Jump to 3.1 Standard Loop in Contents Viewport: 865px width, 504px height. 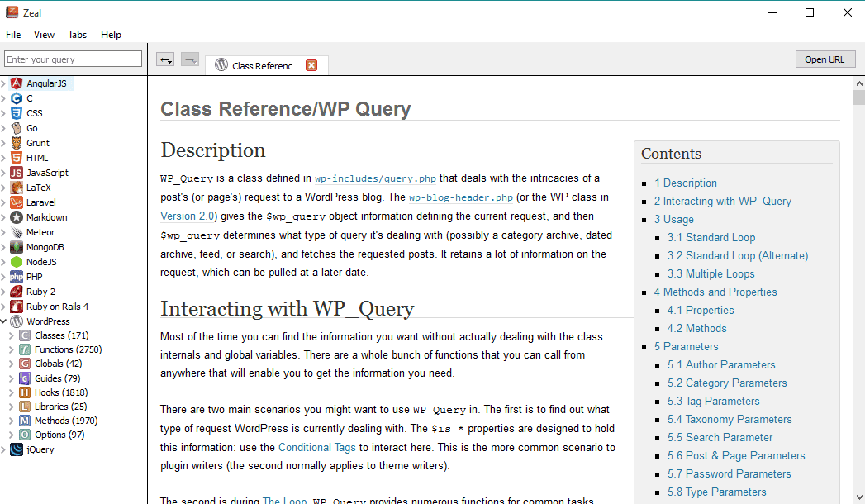(x=711, y=238)
